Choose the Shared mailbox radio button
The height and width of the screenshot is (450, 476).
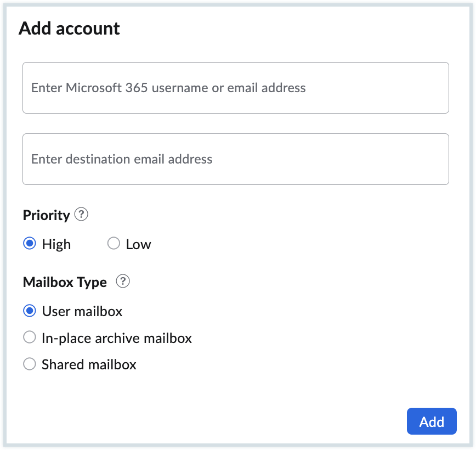click(x=29, y=364)
